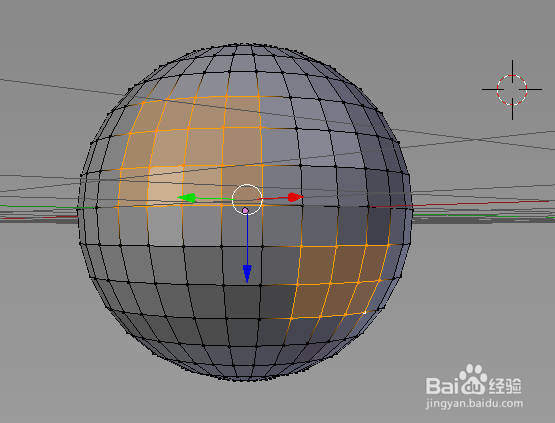Click the red-white 3D cursor crosshair
Screen dimensions: 555x423
tap(512, 90)
